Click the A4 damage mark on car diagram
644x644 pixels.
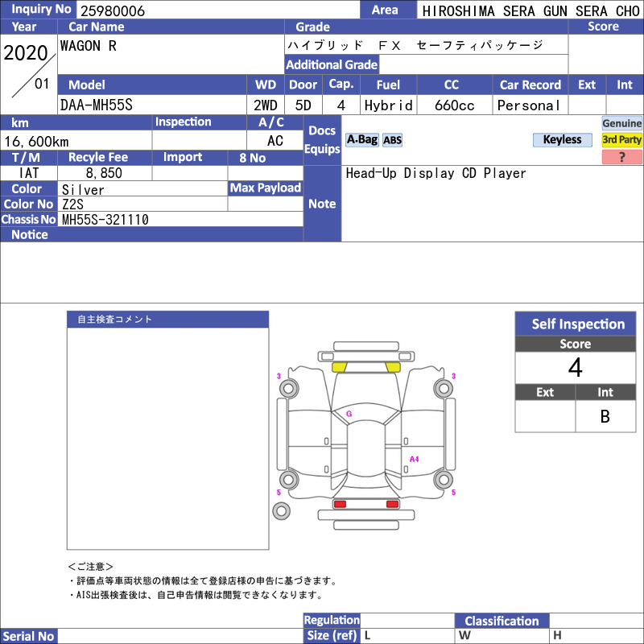[414, 459]
